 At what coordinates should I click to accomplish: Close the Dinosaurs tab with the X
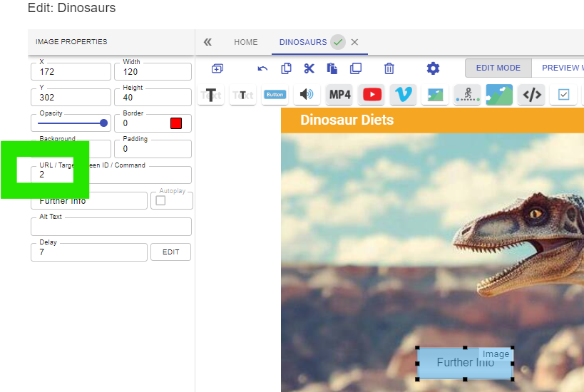click(354, 42)
